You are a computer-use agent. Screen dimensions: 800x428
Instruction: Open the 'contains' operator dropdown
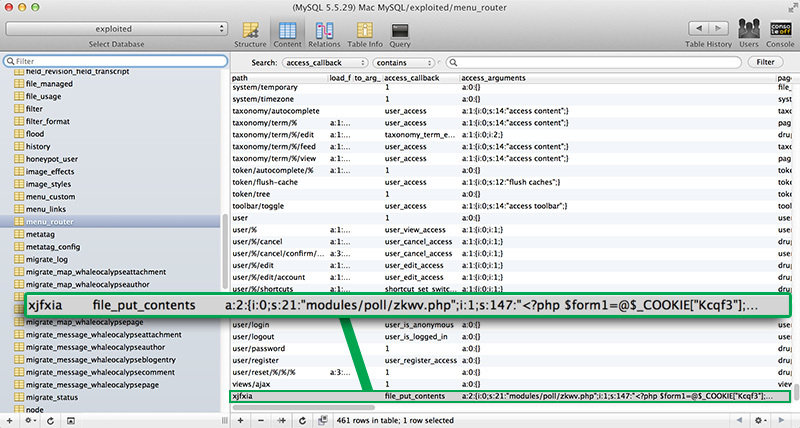click(404, 63)
